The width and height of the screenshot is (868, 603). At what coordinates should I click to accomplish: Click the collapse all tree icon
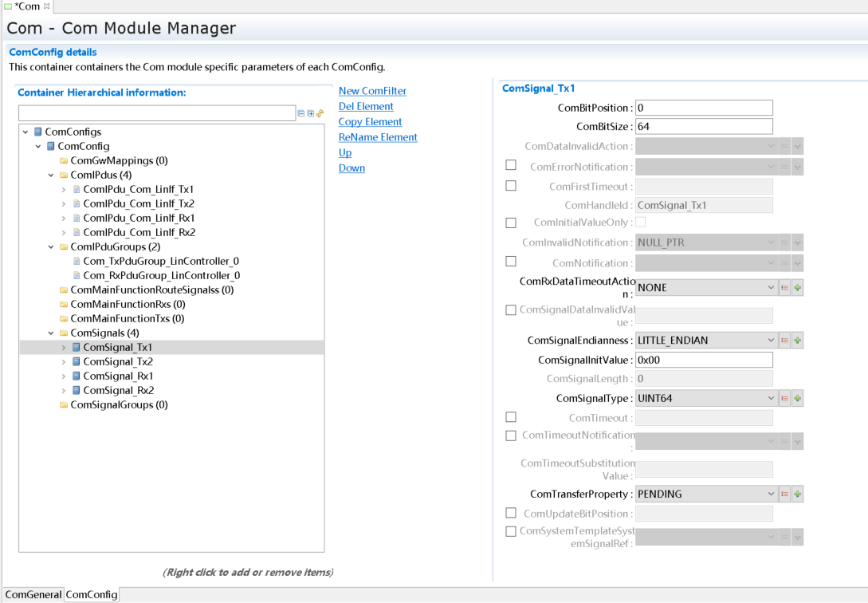301,114
